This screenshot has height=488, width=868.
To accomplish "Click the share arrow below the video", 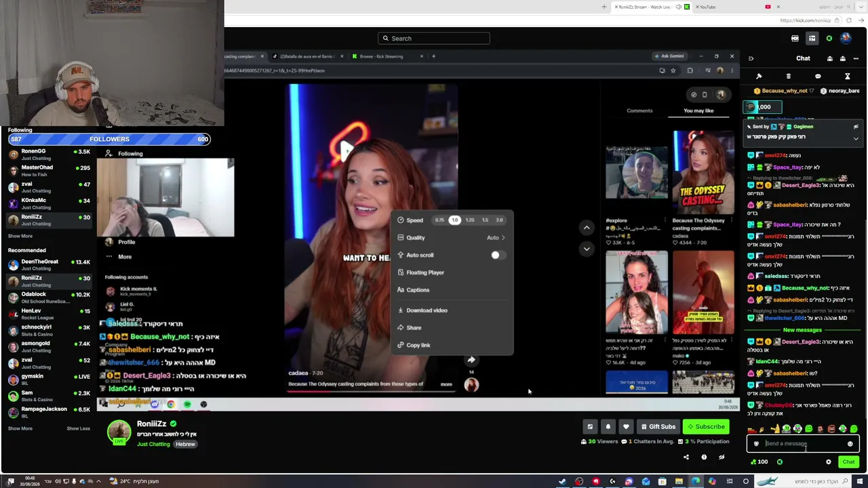I will click(471, 360).
